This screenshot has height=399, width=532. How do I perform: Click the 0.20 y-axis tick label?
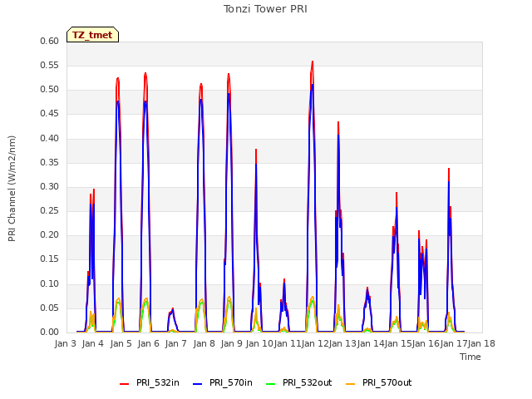tap(50, 234)
